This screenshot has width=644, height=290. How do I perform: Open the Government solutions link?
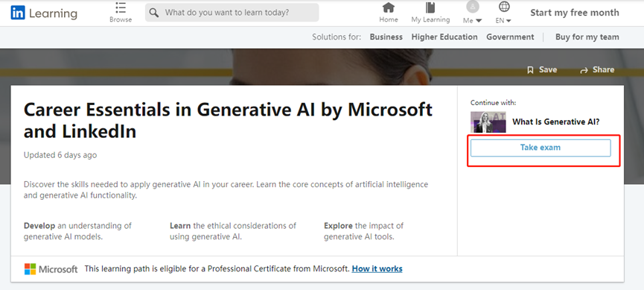coord(510,37)
